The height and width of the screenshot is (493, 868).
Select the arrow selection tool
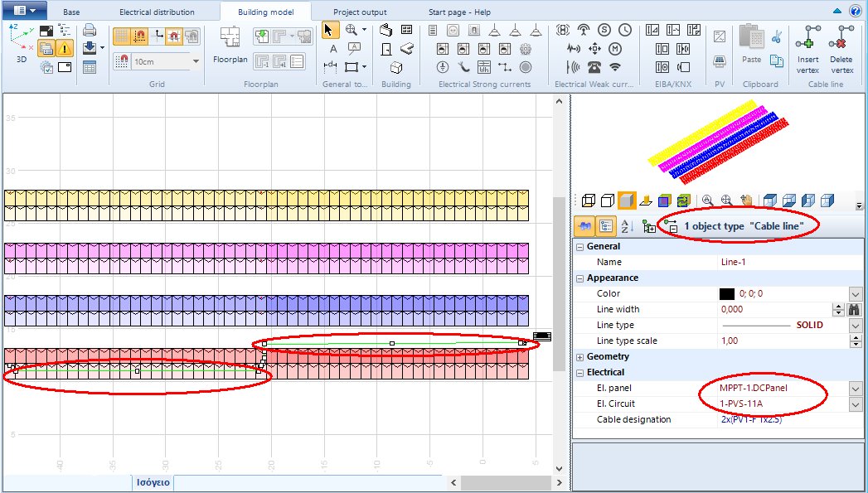(x=329, y=28)
